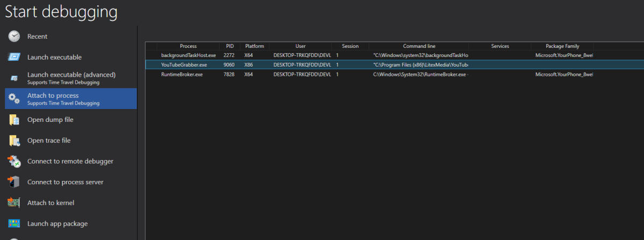Click the Open trace file icon
The image size is (644, 240).
pos(14,141)
